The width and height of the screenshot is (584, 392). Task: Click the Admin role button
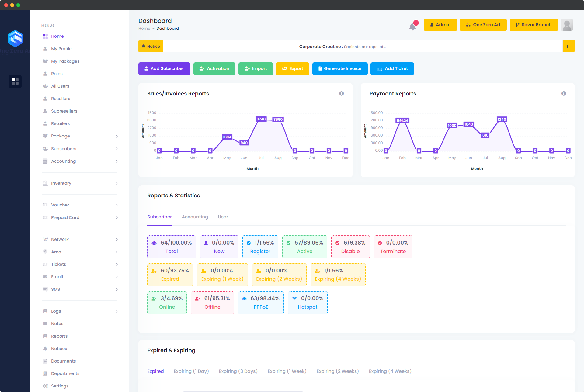(440, 25)
